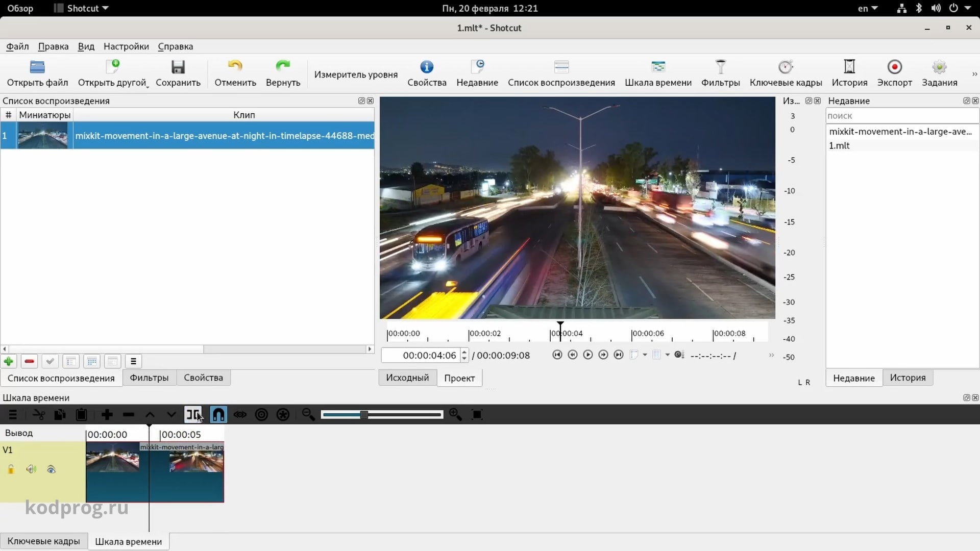Expand the main toolbar overflow chevron
The image size is (980, 551).
pos(974,74)
